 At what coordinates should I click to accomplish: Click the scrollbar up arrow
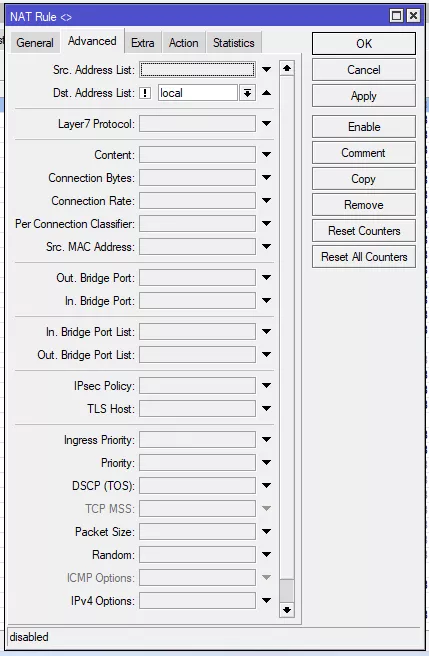[287, 68]
